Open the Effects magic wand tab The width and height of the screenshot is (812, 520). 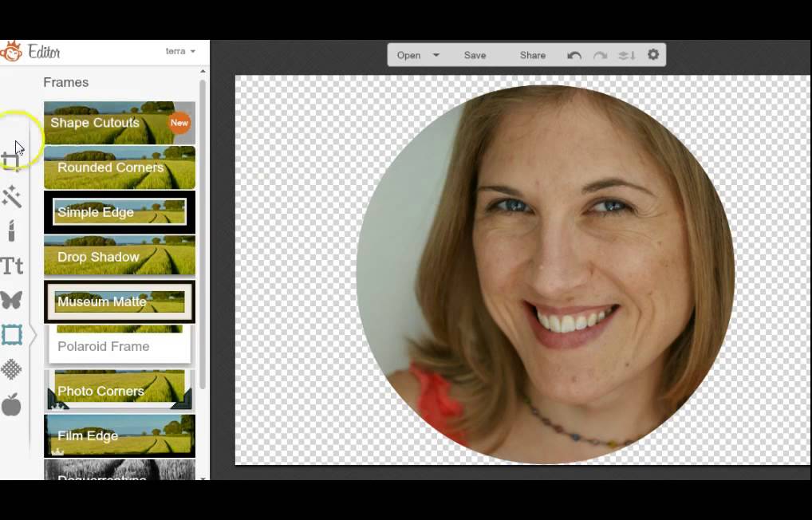[11, 197]
